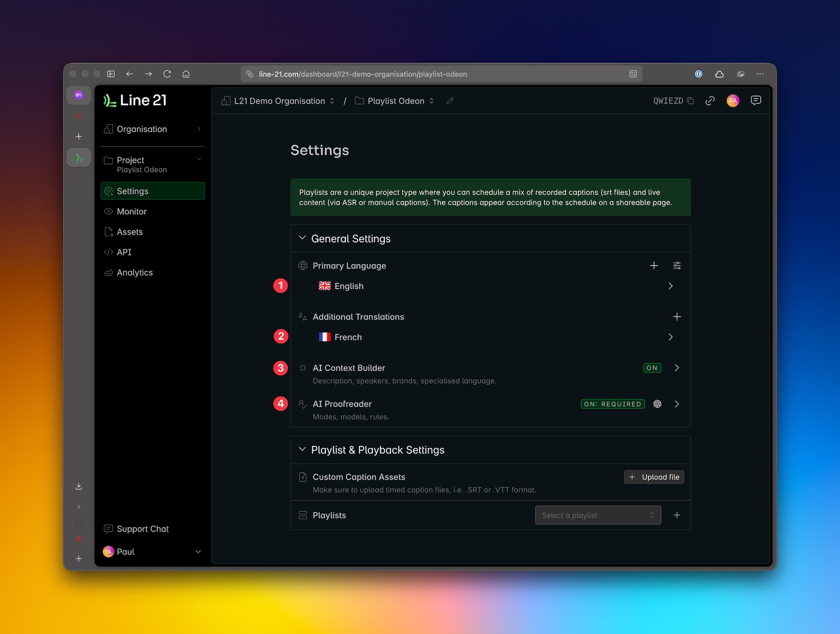Open the Select a playlist dropdown
Viewport: 840px width, 634px height.
point(597,515)
